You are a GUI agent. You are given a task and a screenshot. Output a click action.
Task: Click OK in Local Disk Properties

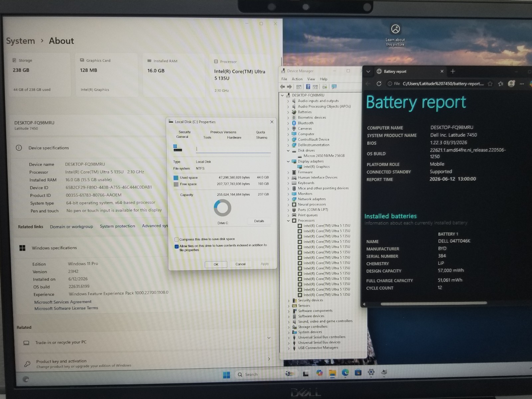coord(216,264)
